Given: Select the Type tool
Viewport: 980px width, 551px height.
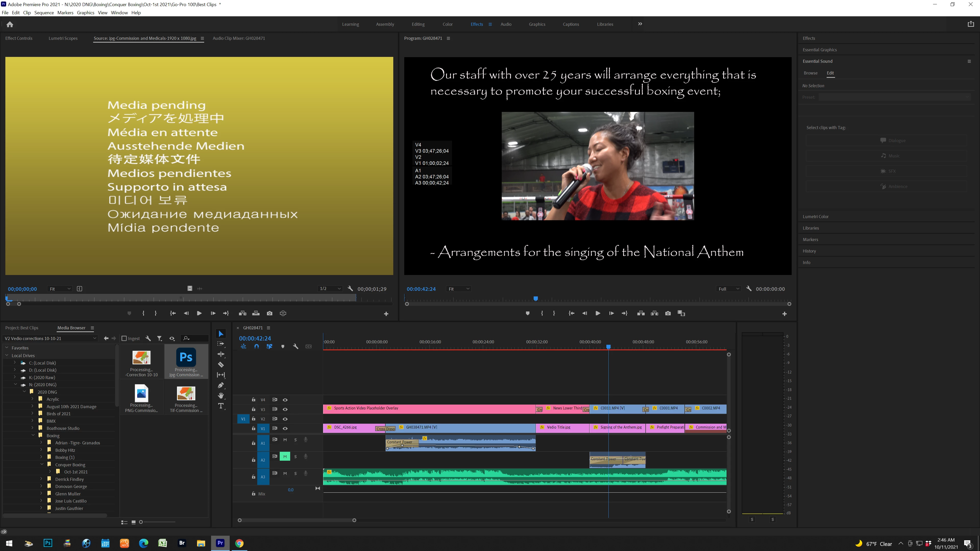Looking at the screenshot, I should pos(221,406).
